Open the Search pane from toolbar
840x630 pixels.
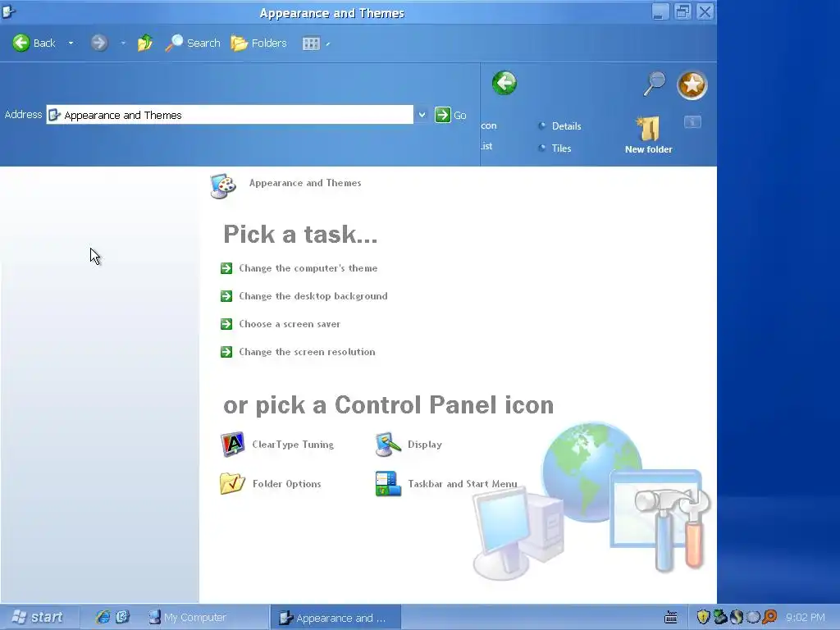pyautogui.click(x=192, y=43)
